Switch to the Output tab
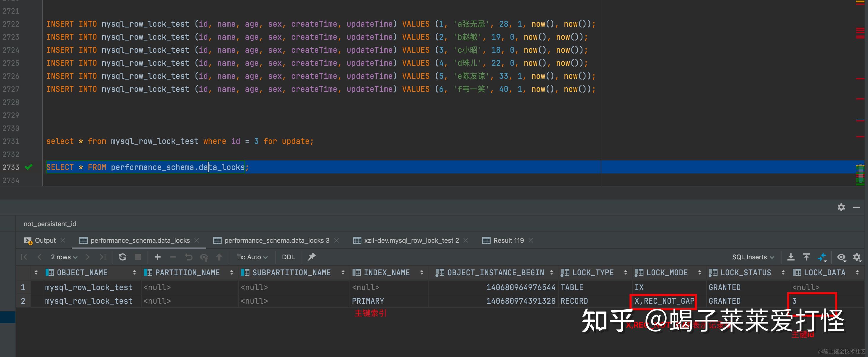This screenshot has width=868, height=357. [x=45, y=240]
